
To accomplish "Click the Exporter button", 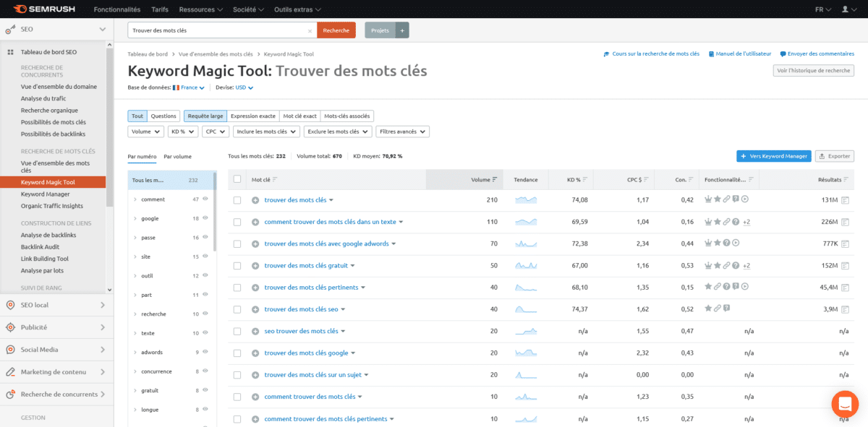I will pyautogui.click(x=834, y=156).
